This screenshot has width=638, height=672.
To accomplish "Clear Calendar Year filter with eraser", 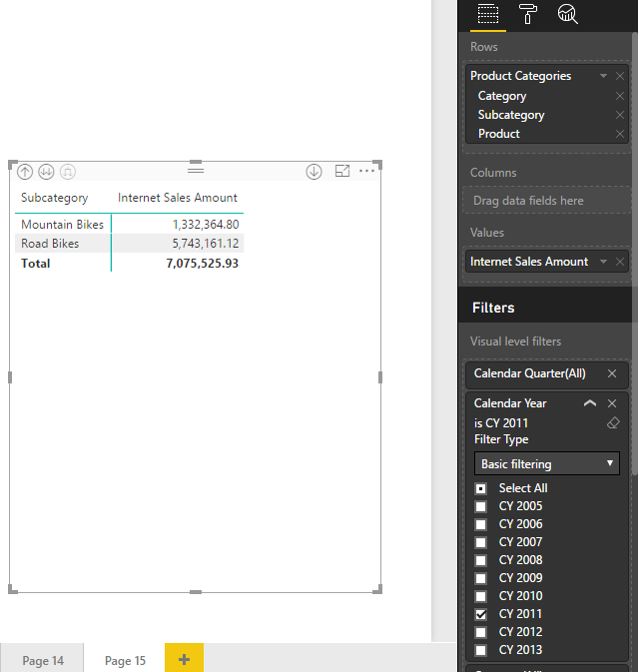I will [x=613, y=423].
